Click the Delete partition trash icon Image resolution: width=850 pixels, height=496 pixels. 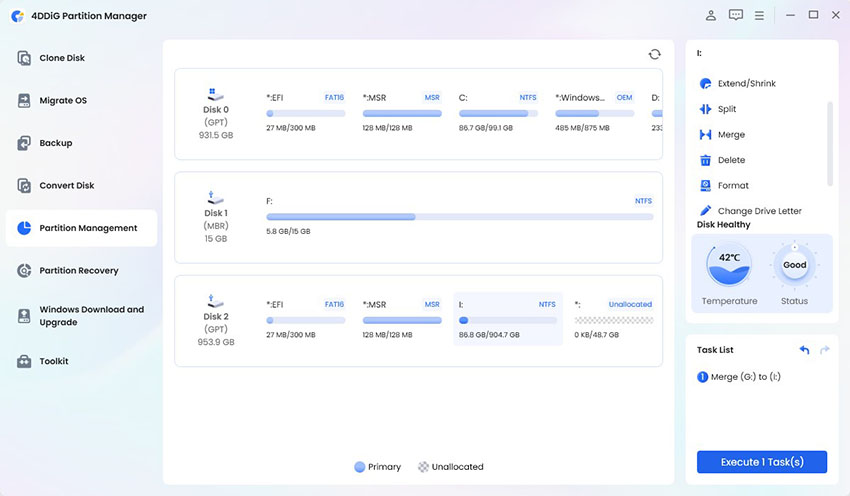[706, 160]
